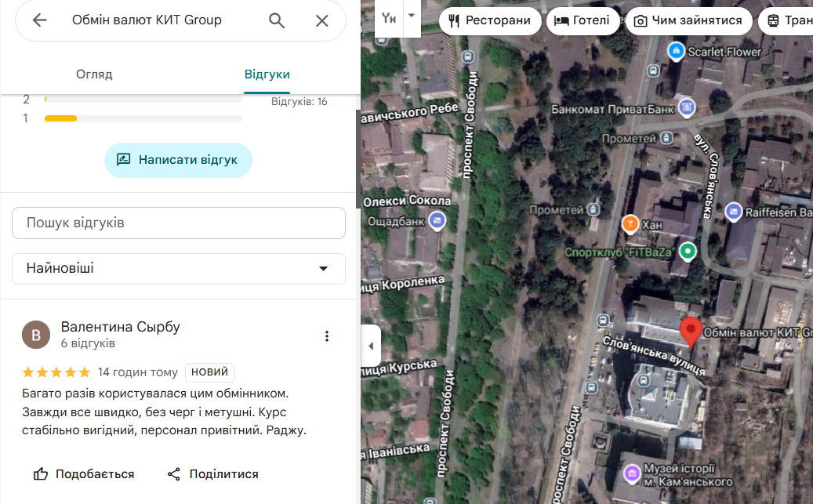The width and height of the screenshot is (813, 504).
Task: Open the Найновіші sort dropdown
Action: pyautogui.click(x=179, y=269)
